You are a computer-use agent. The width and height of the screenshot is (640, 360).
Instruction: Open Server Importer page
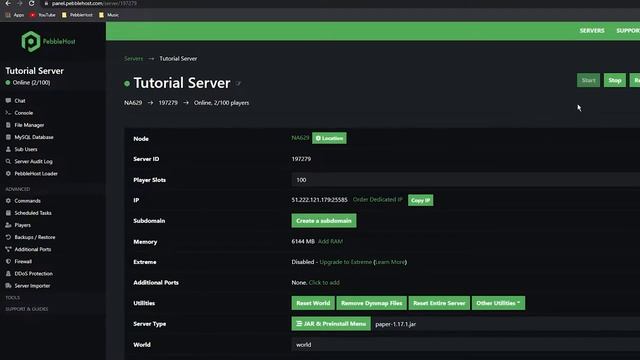tap(32, 286)
